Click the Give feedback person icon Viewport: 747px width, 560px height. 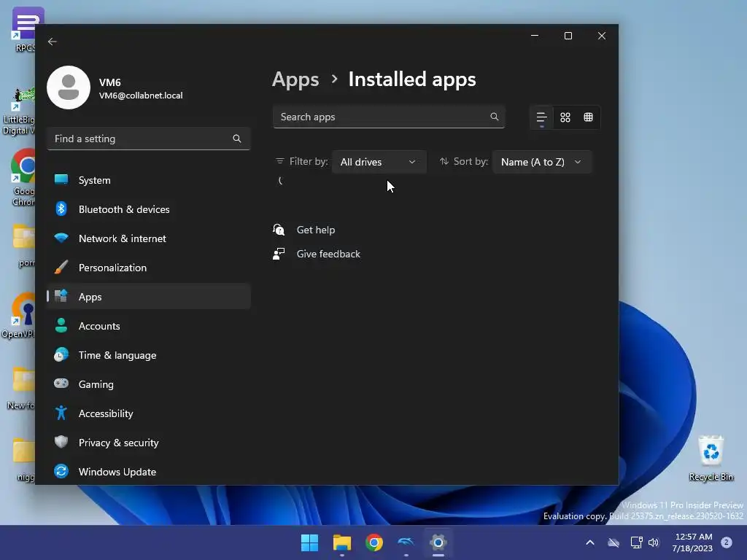coord(279,254)
